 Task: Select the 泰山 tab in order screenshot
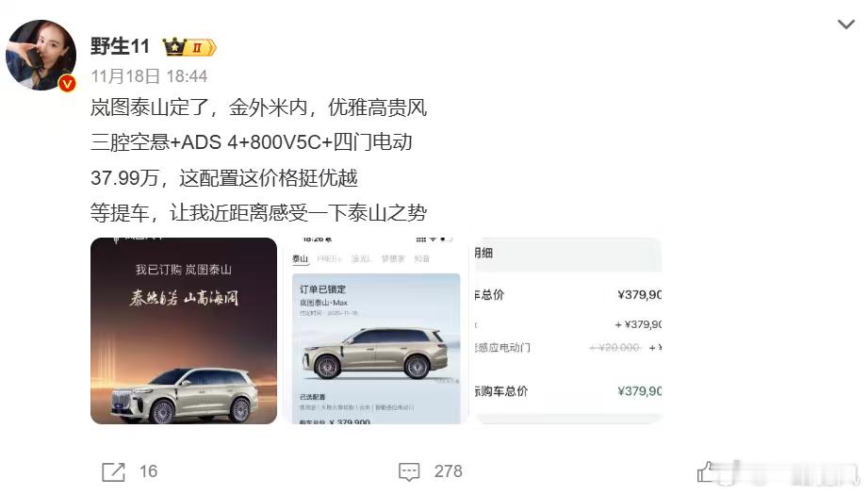tap(300, 258)
